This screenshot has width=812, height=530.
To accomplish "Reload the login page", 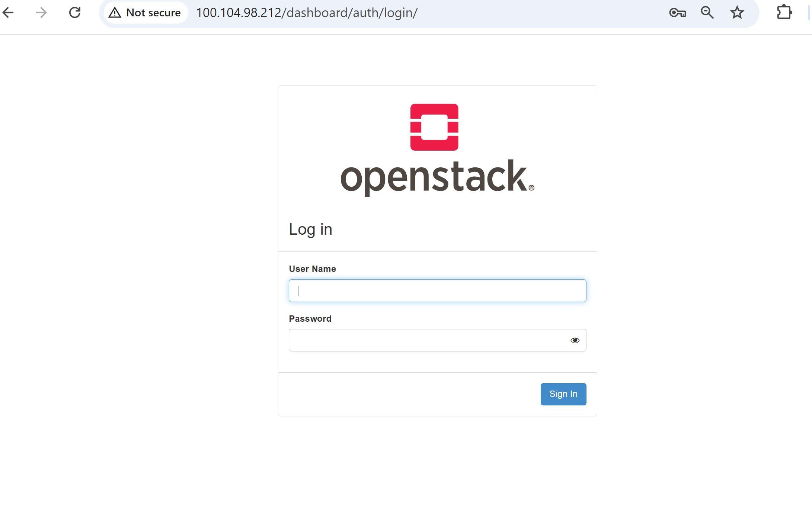I will (x=75, y=13).
